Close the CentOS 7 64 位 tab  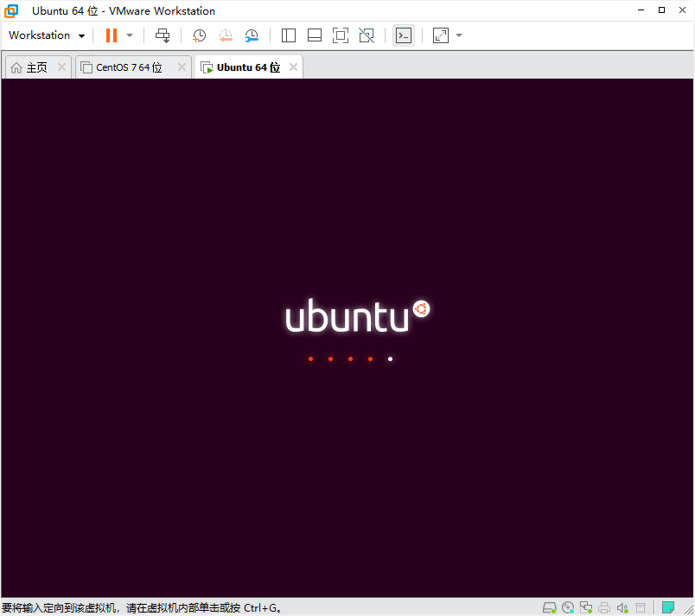[182, 67]
